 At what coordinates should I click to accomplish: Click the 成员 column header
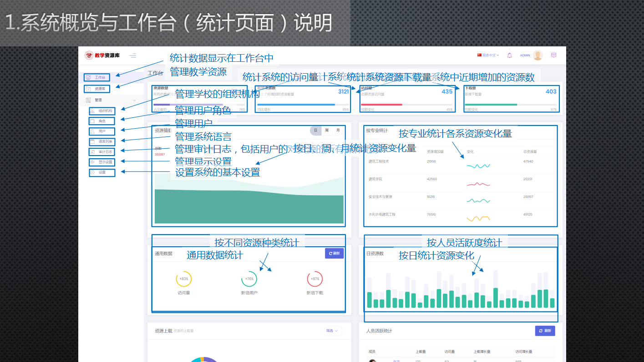pyautogui.click(x=372, y=352)
